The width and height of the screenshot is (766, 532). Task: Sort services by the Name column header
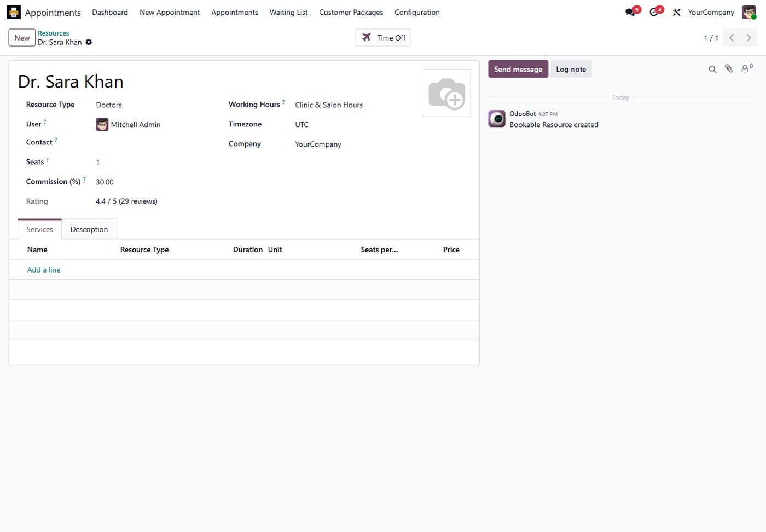[69, 250]
